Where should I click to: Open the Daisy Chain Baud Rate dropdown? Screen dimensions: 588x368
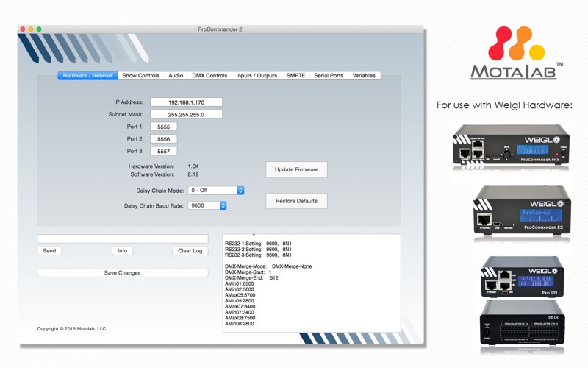(x=207, y=205)
